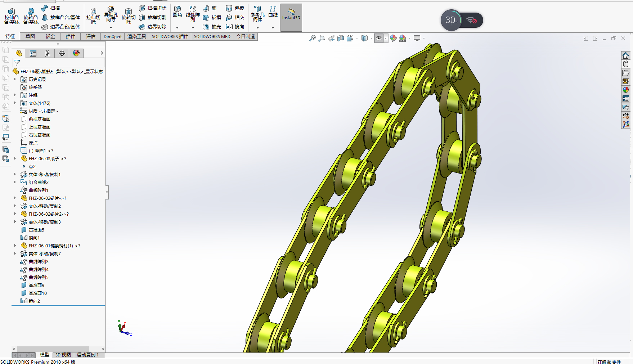Select the Revolved Cut (旋转切除) tool
The height and width of the screenshot is (364, 633).
[x=129, y=16]
